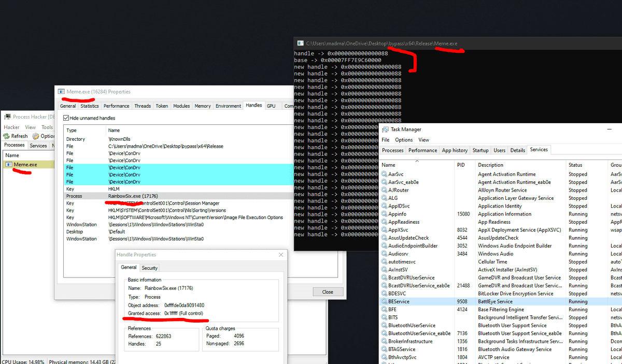Sort handles by Type column header
The height and width of the screenshot is (364, 622).
[x=85, y=130]
